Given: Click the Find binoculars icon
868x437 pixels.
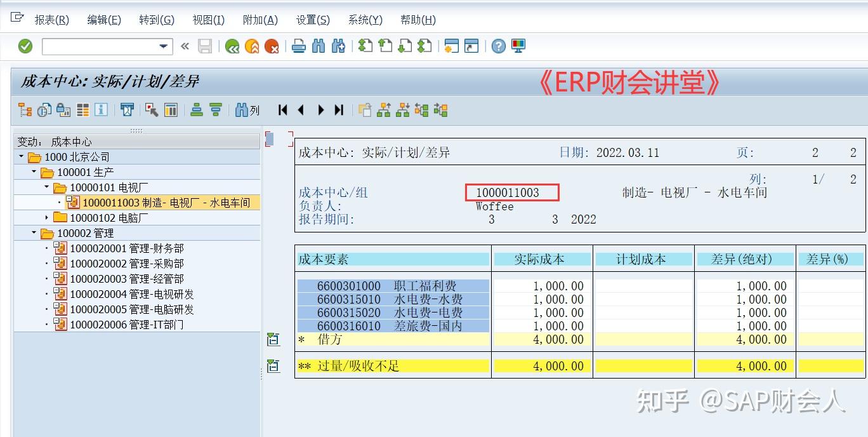Looking at the screenshot, I should coord(319,46).
